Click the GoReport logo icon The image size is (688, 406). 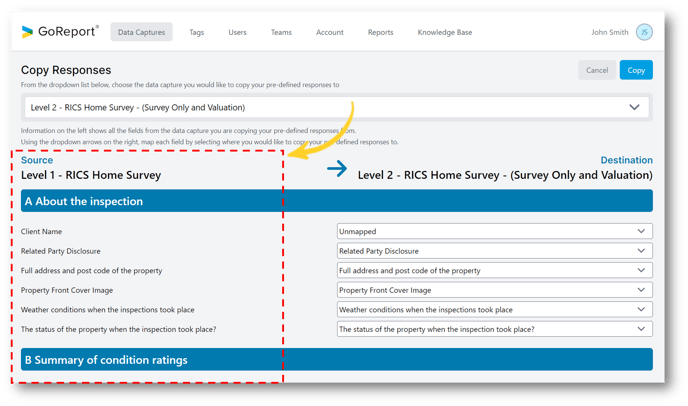[28, 32]
